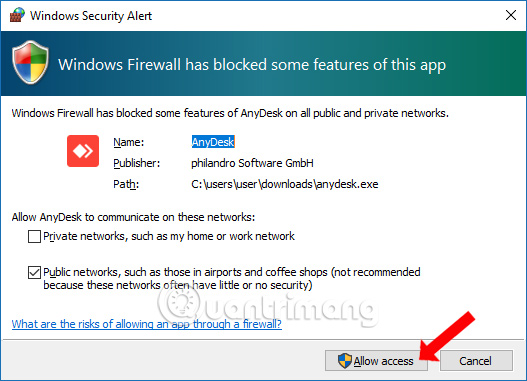Close the Windows Security Alert dialog

(x=511, y=15)
